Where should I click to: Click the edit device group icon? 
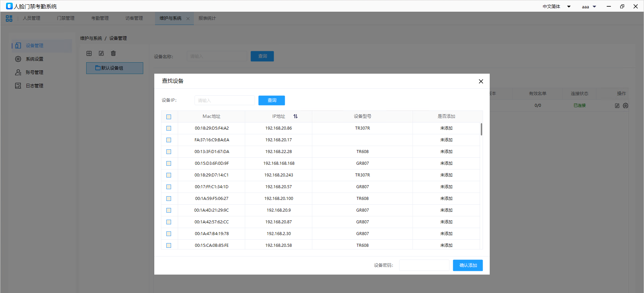(101, 53)
